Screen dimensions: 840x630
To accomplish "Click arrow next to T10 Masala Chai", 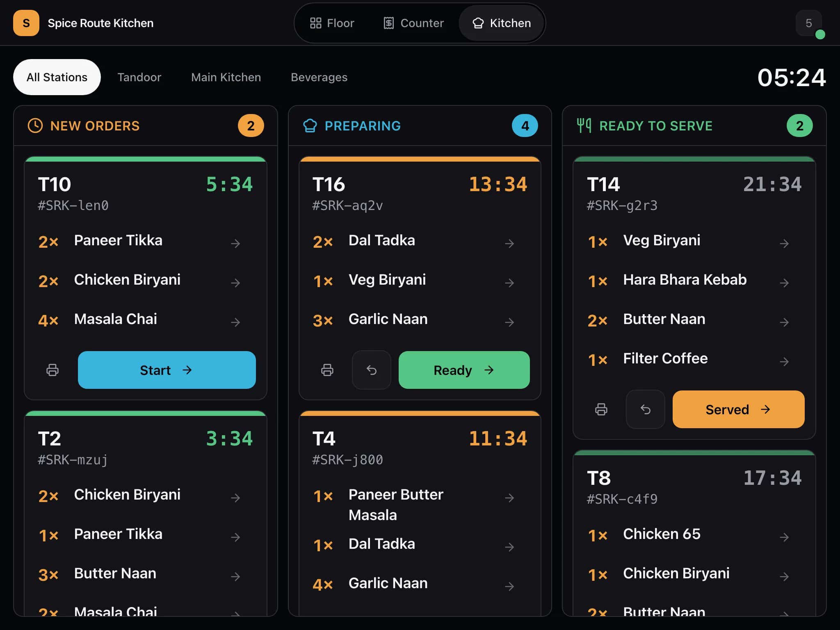I will pos(235,322).
